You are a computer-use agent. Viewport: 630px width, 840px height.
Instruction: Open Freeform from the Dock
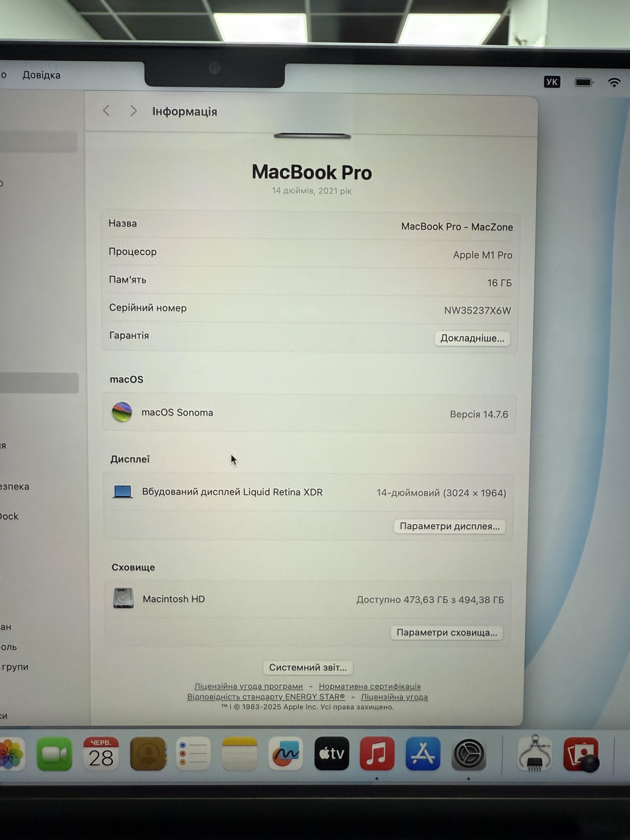pos(285,754)
